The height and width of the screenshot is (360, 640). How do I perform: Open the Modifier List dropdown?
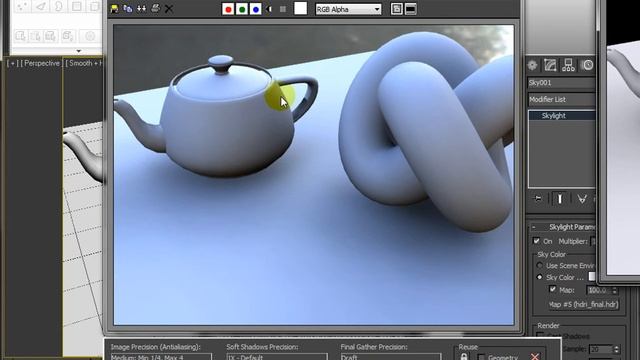click(x=561, y=100)
